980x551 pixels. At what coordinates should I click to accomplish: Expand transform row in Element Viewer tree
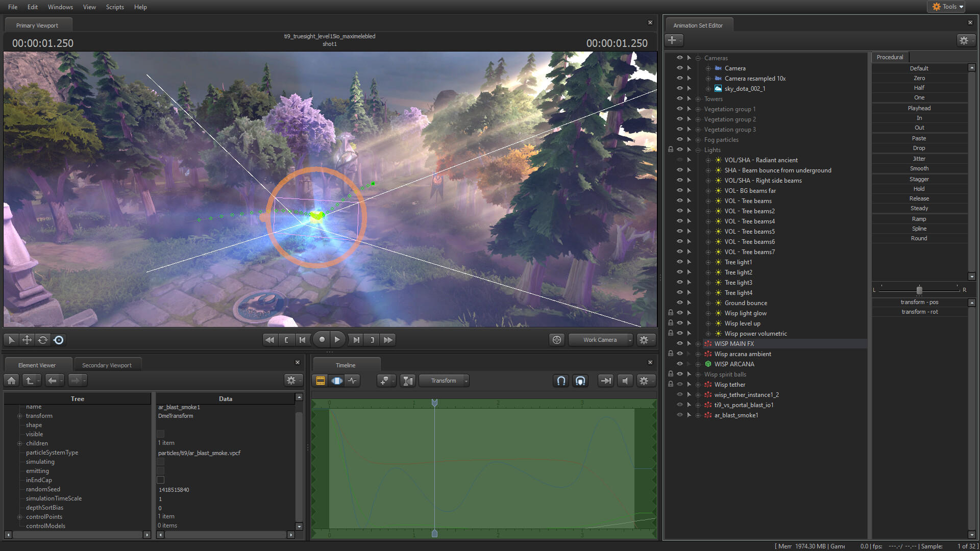click(x=20, y=416)
